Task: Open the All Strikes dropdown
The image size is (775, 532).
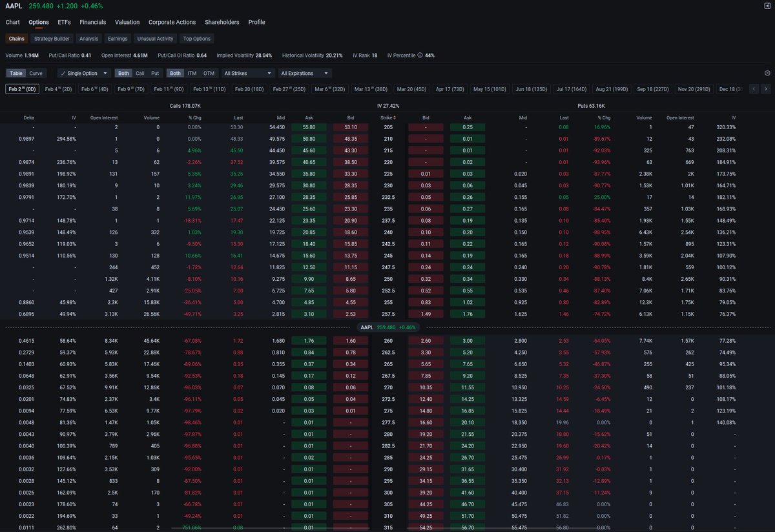Action: pos(248,74)
